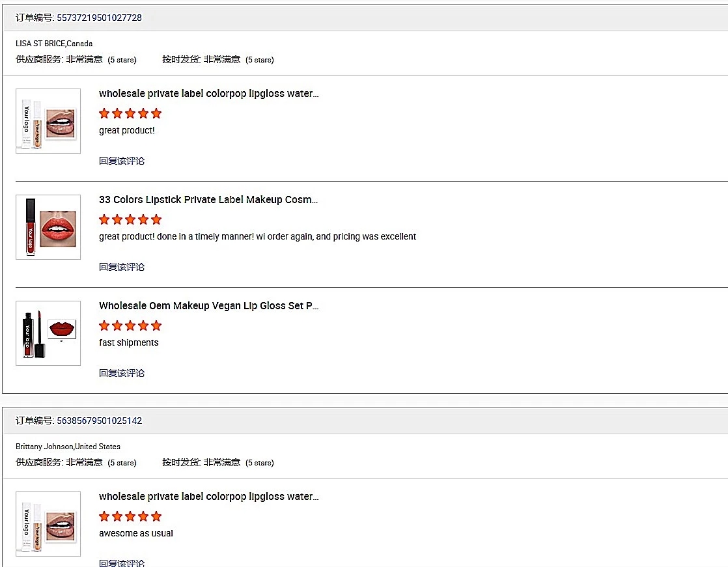Click star rating above the "great product!" review
Screen dimensions: 728x567
(130, 113)
